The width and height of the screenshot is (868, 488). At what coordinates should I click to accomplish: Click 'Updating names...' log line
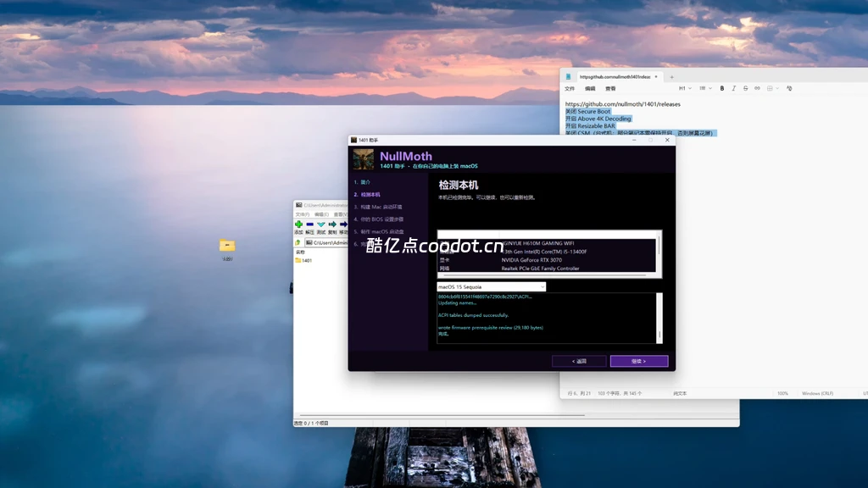pyautogui.click(x=457, y=302)
